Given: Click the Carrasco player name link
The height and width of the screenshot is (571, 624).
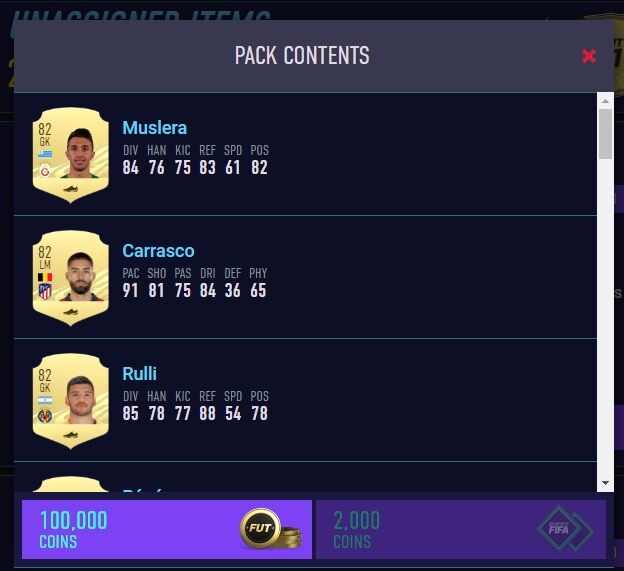Looking at the screenshot, I should [158, 251].
